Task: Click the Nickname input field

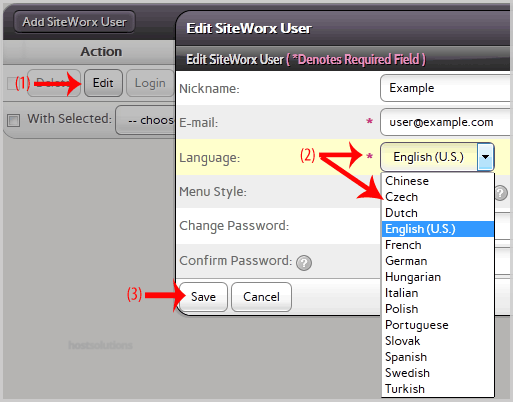Action: (445, 88)
